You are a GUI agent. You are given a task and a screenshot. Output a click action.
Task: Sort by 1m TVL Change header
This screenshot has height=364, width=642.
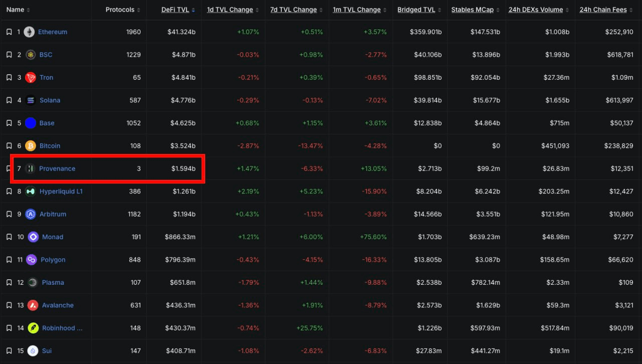point(360,10)
